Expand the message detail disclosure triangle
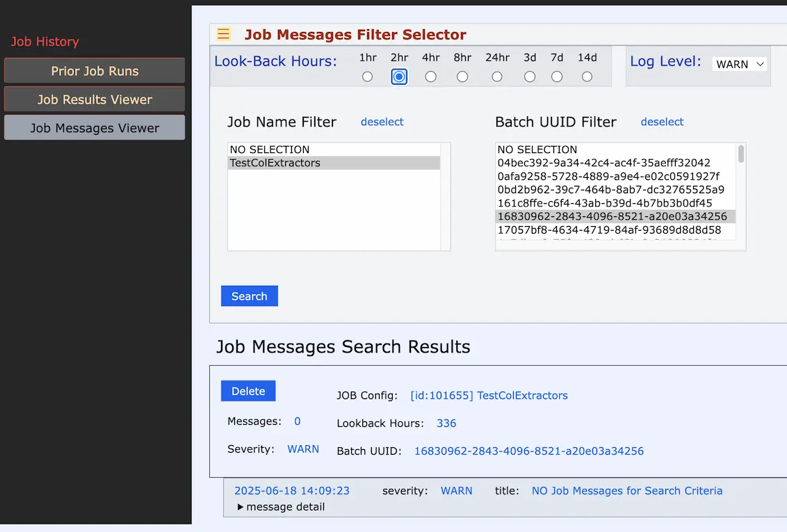Image resolution: width=787 pixels, height=532 pixels. [241, 508]
